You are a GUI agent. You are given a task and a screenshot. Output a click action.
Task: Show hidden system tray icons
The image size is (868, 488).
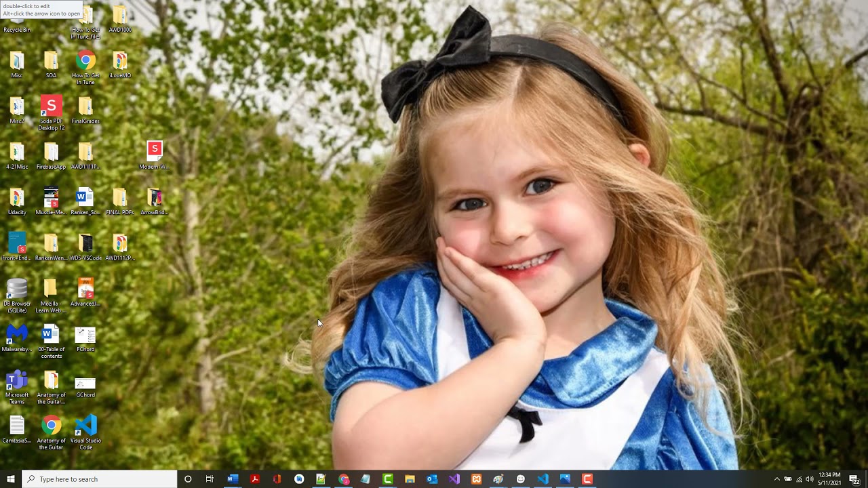(x=777, y=479)
